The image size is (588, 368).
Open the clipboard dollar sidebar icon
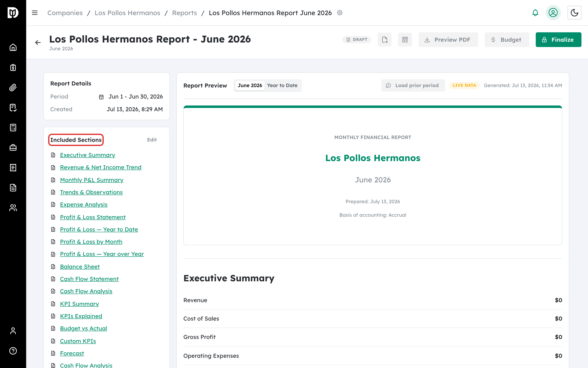click(x=13, y=67)
